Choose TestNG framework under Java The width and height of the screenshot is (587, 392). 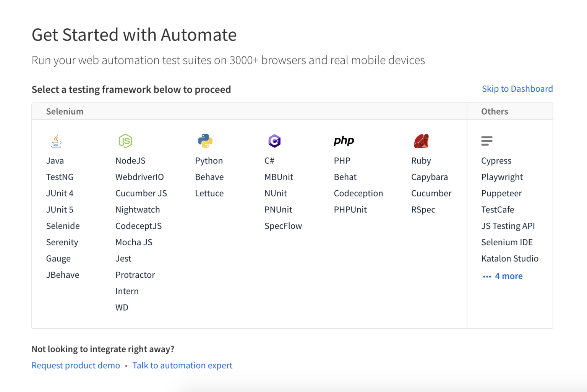[x=60, y=177]
